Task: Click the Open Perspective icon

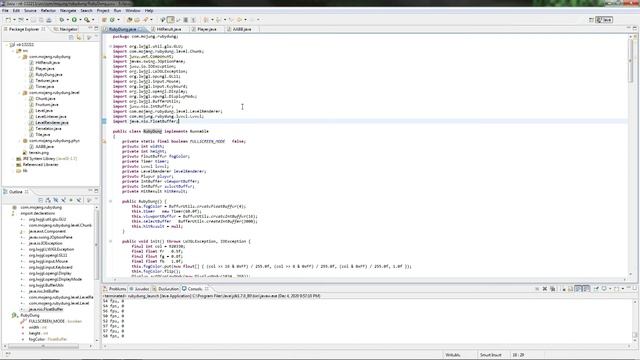Action: (591, 20)
